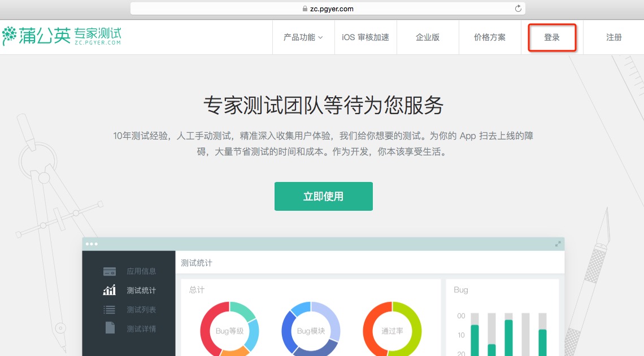
Task: Click the Bug等级 donut chart
Action: [229, 331]
